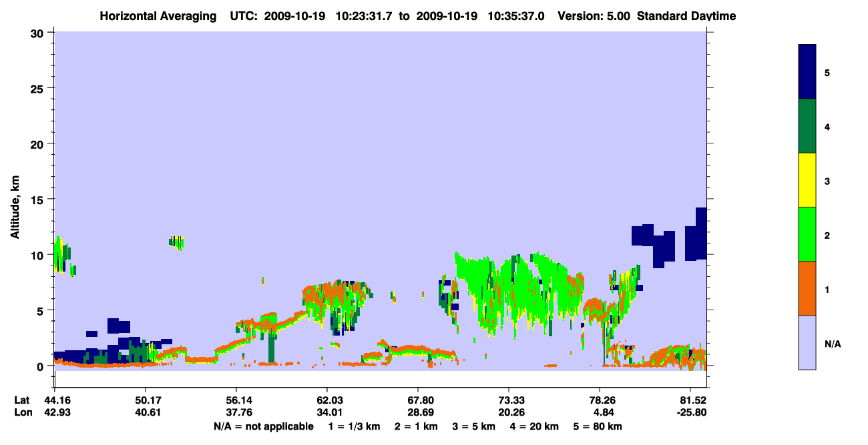
Task: Click the yellow level 3 legend swatch
Action: [807, 180]
